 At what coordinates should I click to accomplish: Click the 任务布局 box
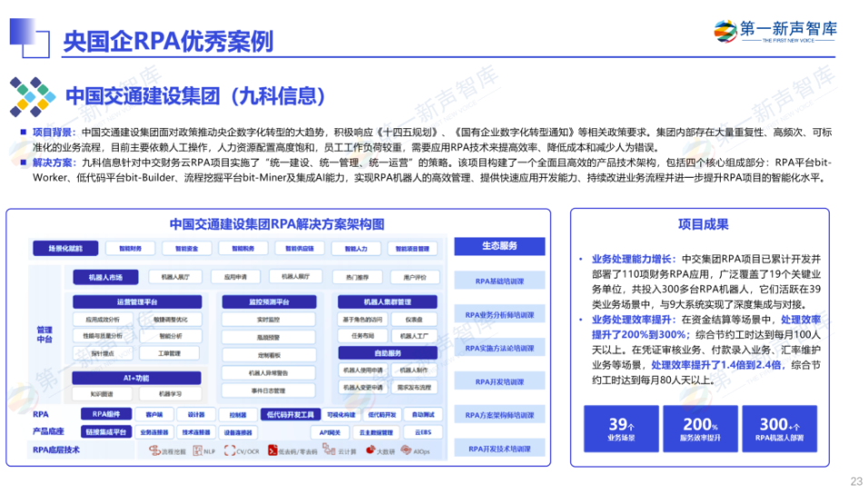coord(362,335)
